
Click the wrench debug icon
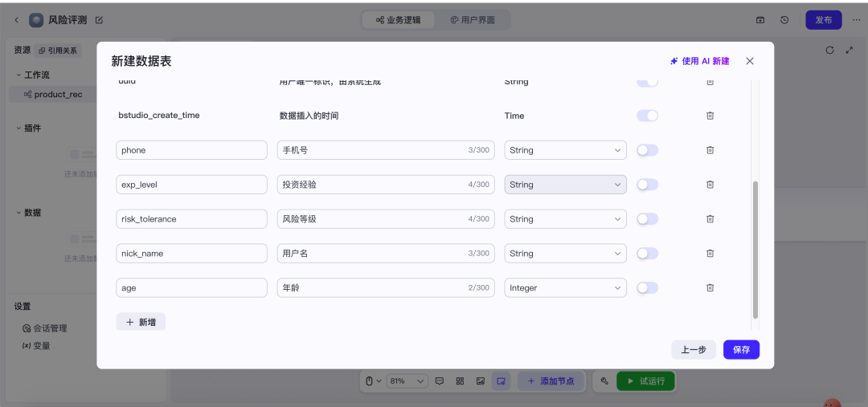point(604,381)
